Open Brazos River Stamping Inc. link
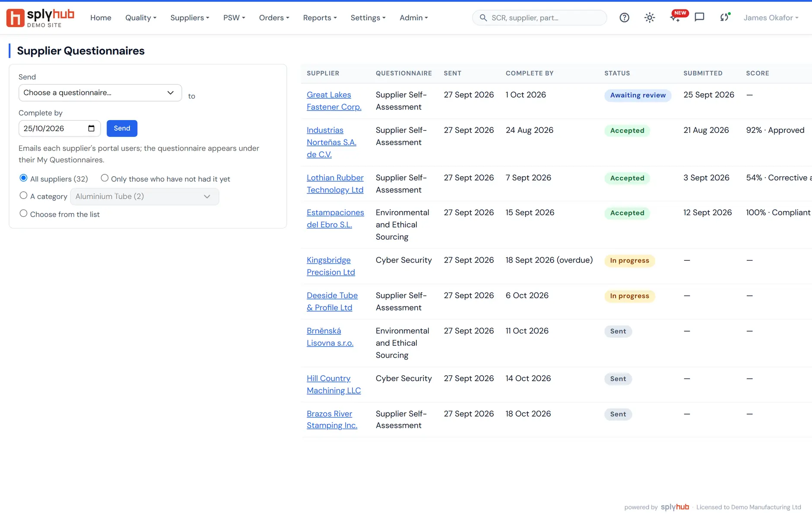Image resolution: width=812 pixels, height=522 pixels. click(x=332, y=419)
